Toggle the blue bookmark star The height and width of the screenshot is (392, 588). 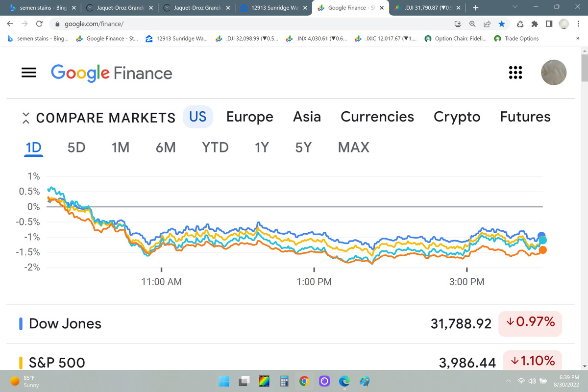501,24
